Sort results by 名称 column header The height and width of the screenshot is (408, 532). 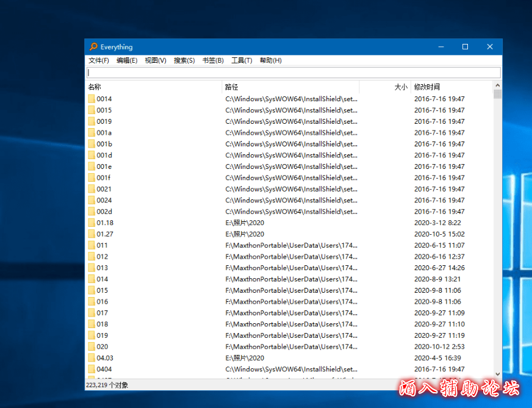click(153, 87)
